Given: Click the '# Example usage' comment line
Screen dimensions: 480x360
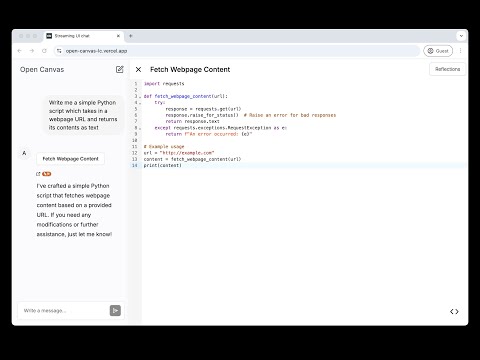Looking at the screenshot, I should click(164, 147).
